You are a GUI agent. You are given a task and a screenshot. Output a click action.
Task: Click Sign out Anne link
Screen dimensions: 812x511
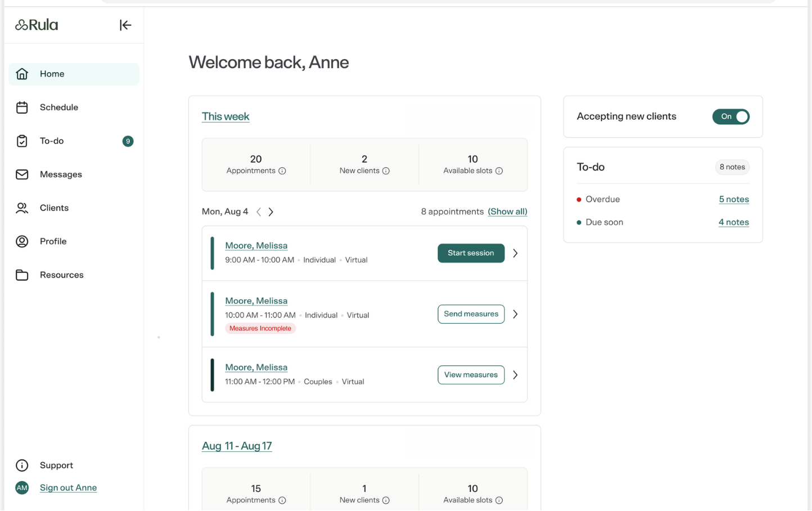pyautogui.click(x=68, y=488)
